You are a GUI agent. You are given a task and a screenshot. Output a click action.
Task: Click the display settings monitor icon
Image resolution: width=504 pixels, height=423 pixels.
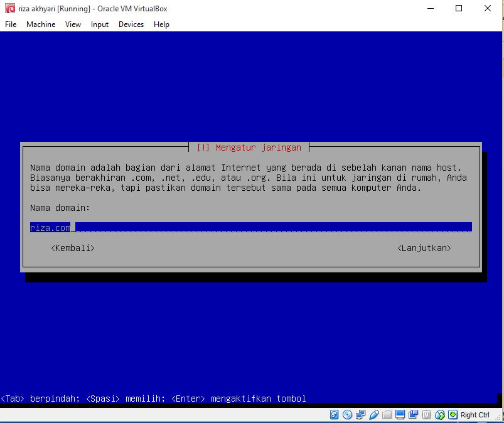tap(400, 415)
